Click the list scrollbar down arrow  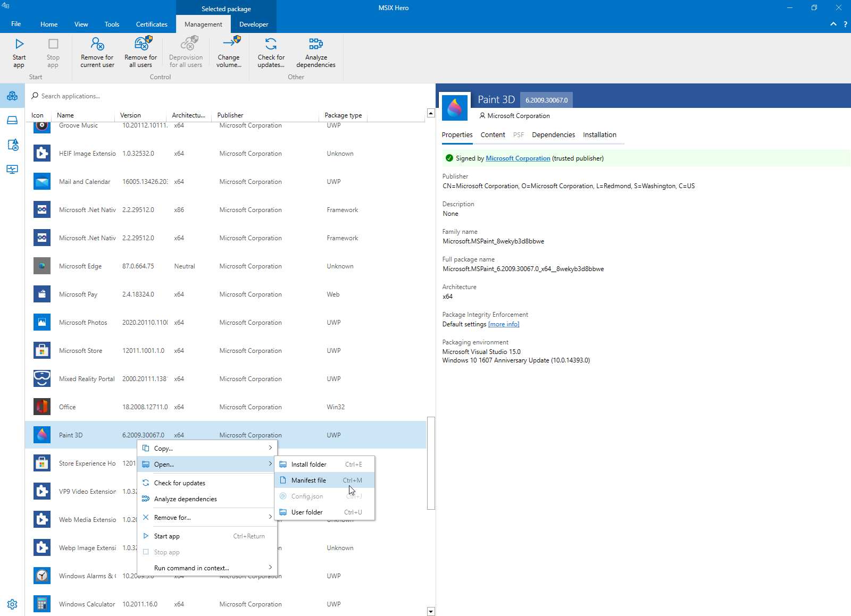point(431,612)
